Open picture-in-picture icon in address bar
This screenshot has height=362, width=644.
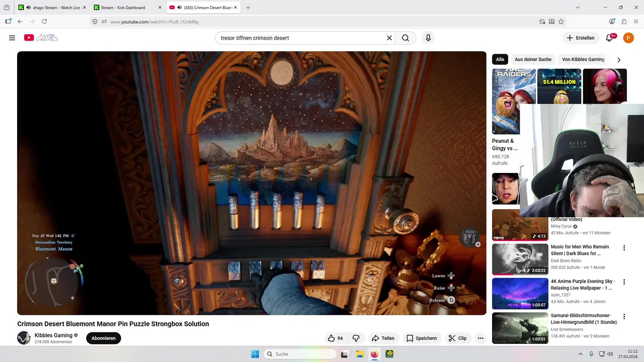pos(542,22)
